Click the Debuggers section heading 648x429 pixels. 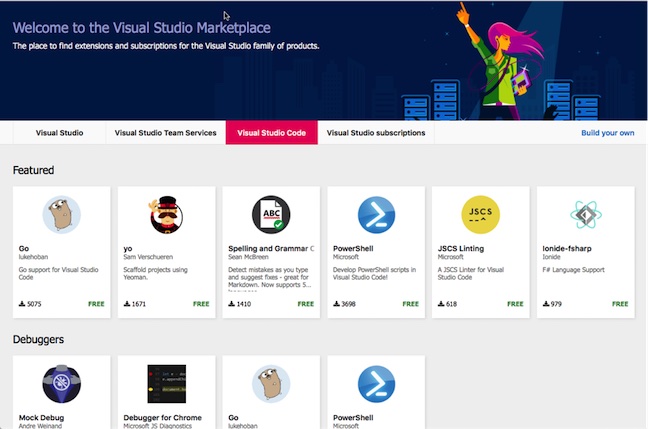(x=38, y=339)
